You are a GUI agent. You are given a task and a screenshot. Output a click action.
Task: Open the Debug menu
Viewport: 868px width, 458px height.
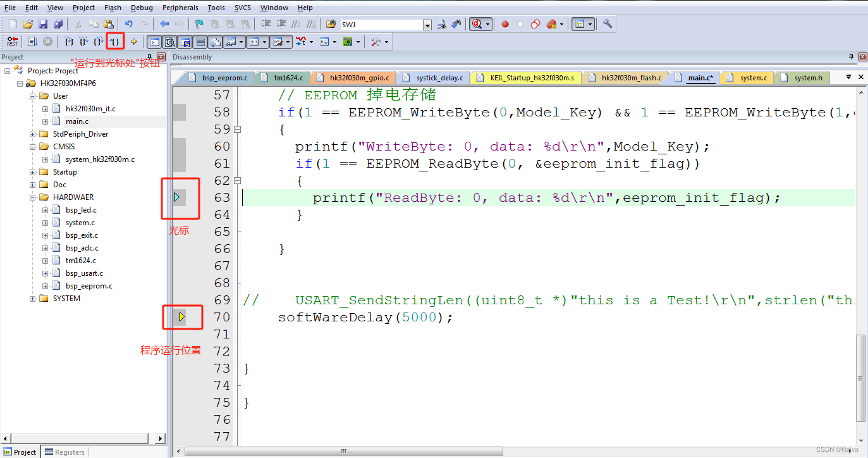(142, 8)
